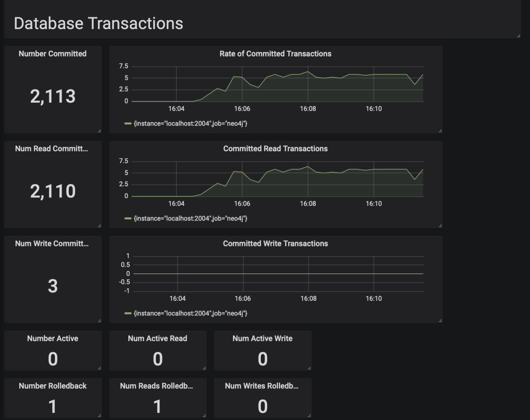Click the Database Transactions heading
The height and width of the screenshot is (420, 530).
(98, 23)
